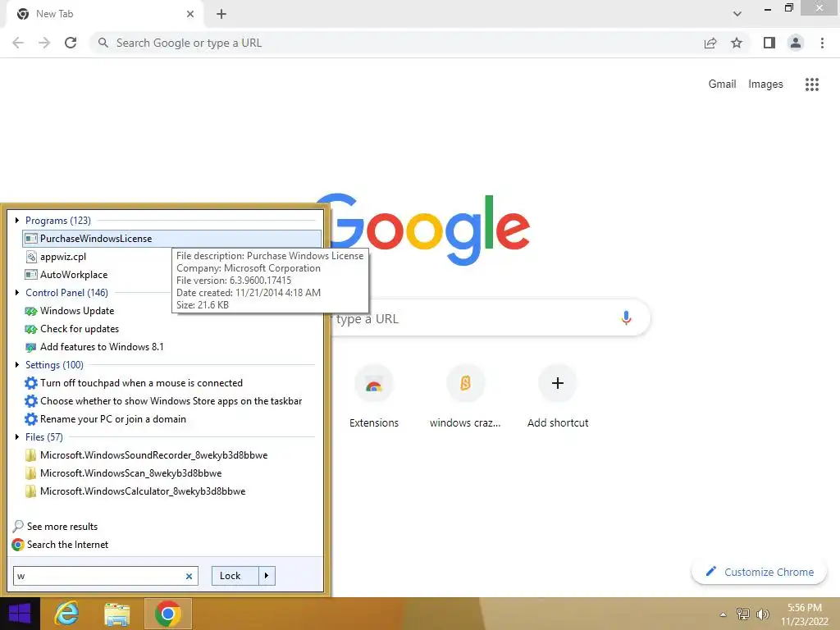Open Microsoft.WindowsSoundRecorder folder
840x630 pixels.
click(x=146, y=454)
